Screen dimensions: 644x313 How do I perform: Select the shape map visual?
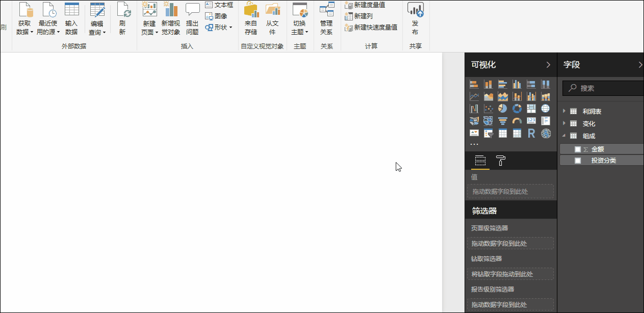pos(488,121)
